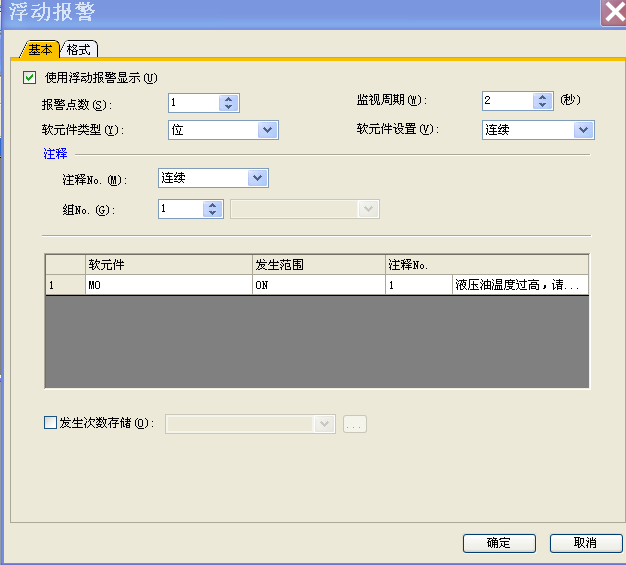Select the M0 软元件 cell
This screenshot has height=565, width=626.
pos(168,285)
